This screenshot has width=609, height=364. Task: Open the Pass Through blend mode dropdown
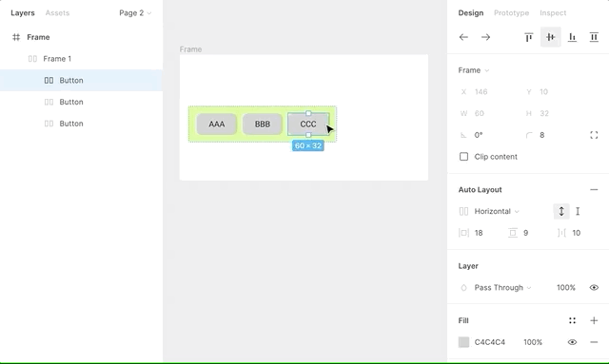pyautogui.click(x=502, y=288)
